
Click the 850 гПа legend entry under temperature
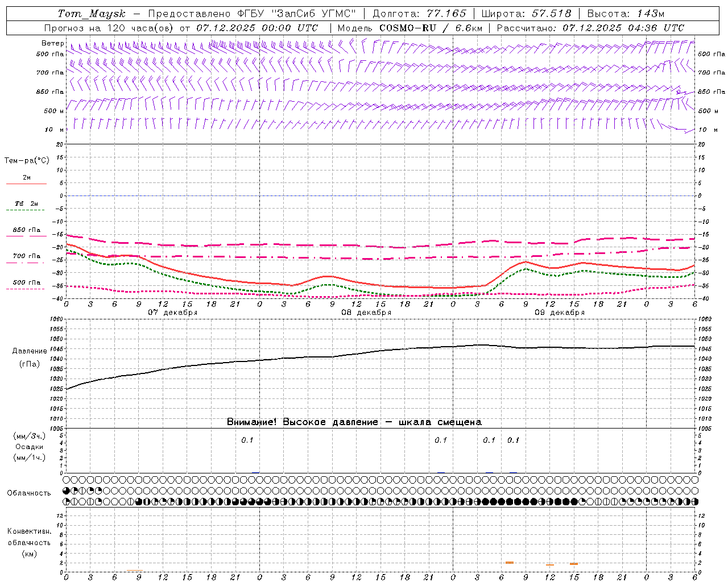(x=26, y=230)
